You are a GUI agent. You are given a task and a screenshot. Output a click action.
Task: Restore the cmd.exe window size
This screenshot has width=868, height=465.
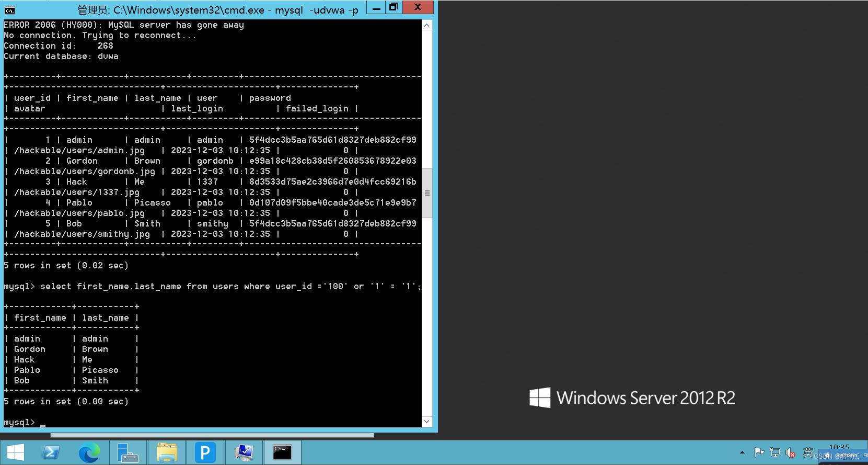[394, 7]
